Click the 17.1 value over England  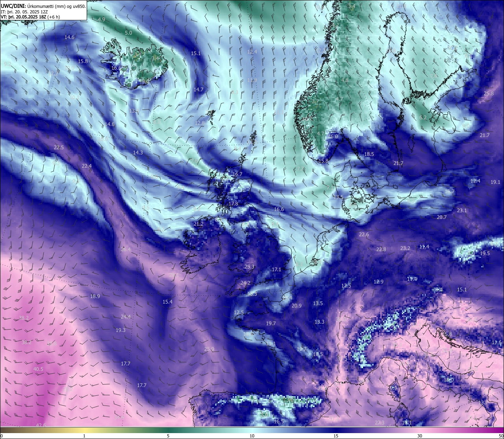[x=276, y=270]
